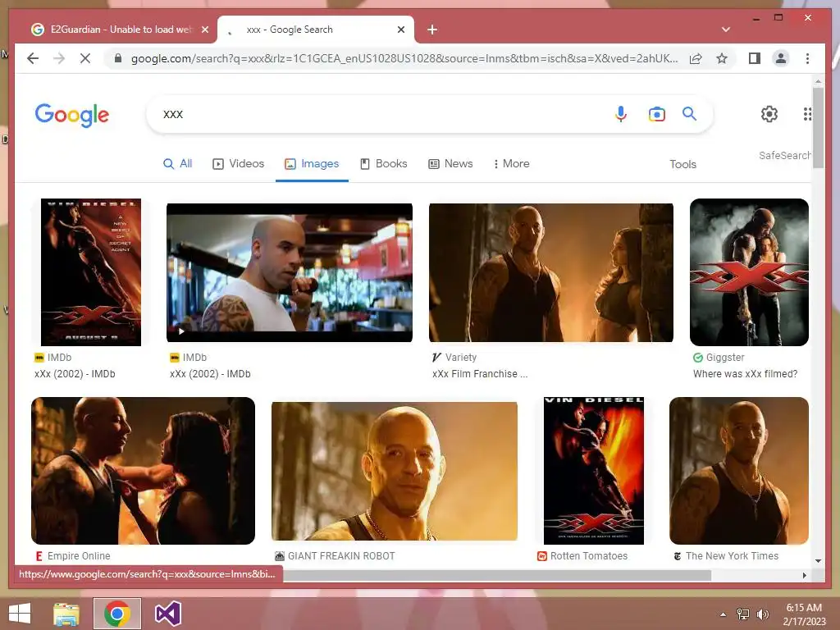Click the 'Where was xXx filmed?' link

coord(745,374)
